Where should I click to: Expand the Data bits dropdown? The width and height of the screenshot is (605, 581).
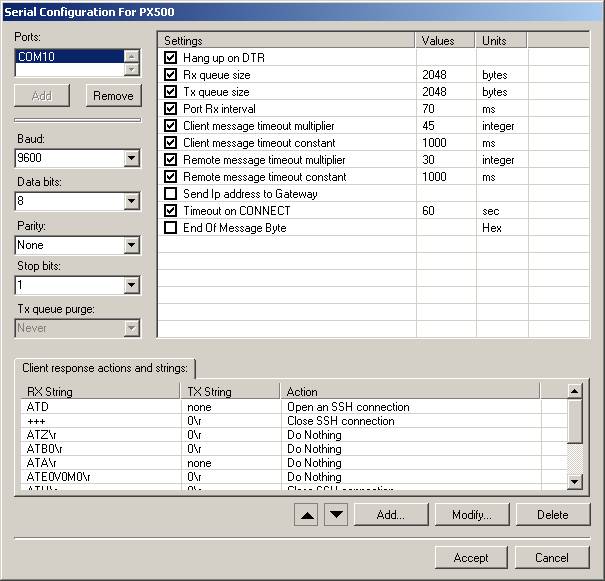pos(132,201)
